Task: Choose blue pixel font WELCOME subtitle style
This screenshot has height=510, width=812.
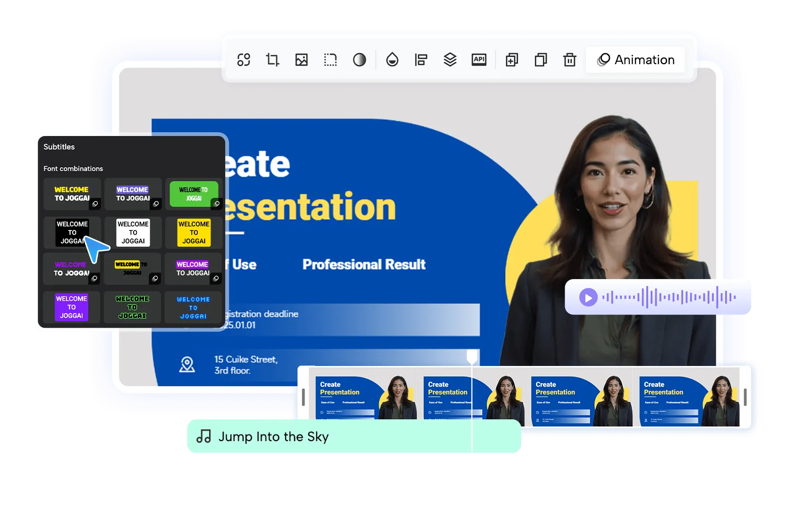Action: pos(194,307)
